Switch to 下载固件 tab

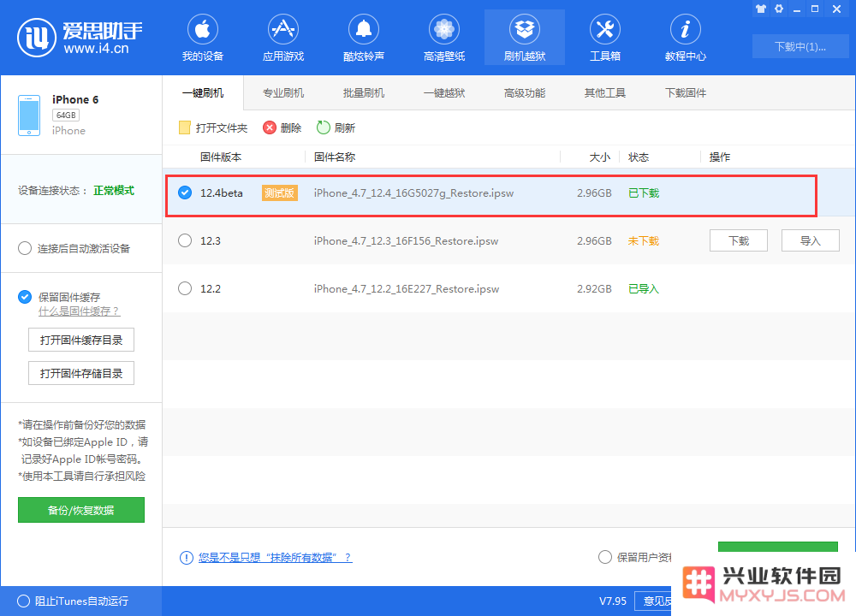tap(685, 93)
